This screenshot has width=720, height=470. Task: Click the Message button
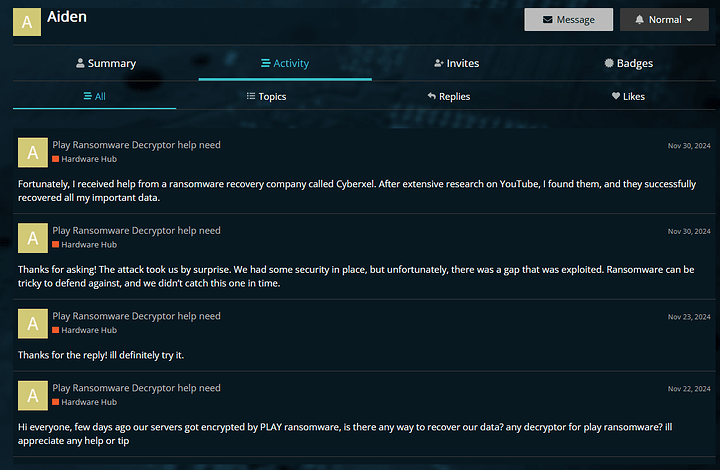point(568,19)
